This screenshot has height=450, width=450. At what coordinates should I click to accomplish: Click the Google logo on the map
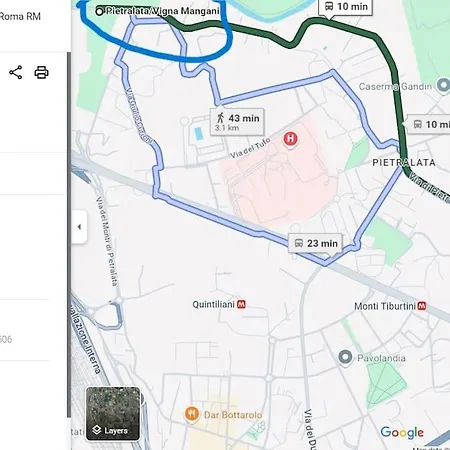coord(402,432)
